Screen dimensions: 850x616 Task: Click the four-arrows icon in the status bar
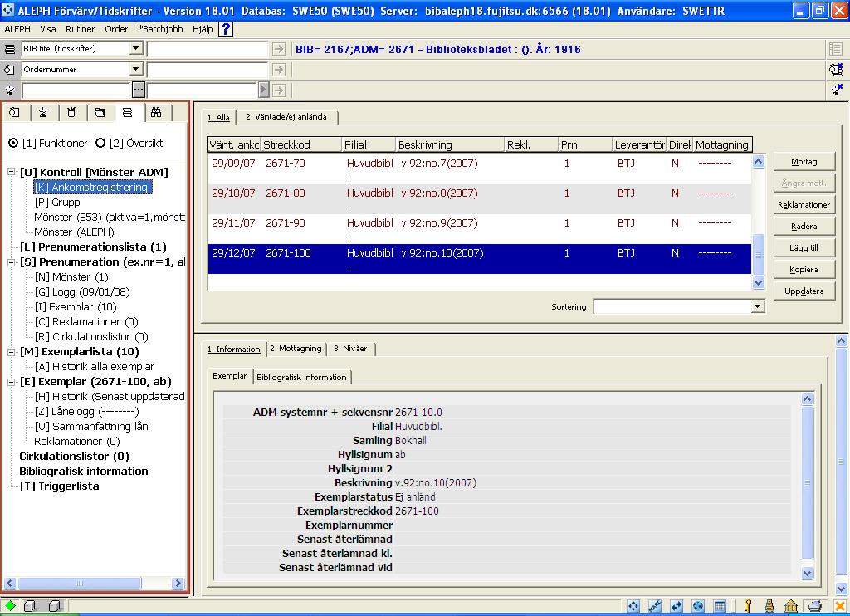[x=633, y=606]
